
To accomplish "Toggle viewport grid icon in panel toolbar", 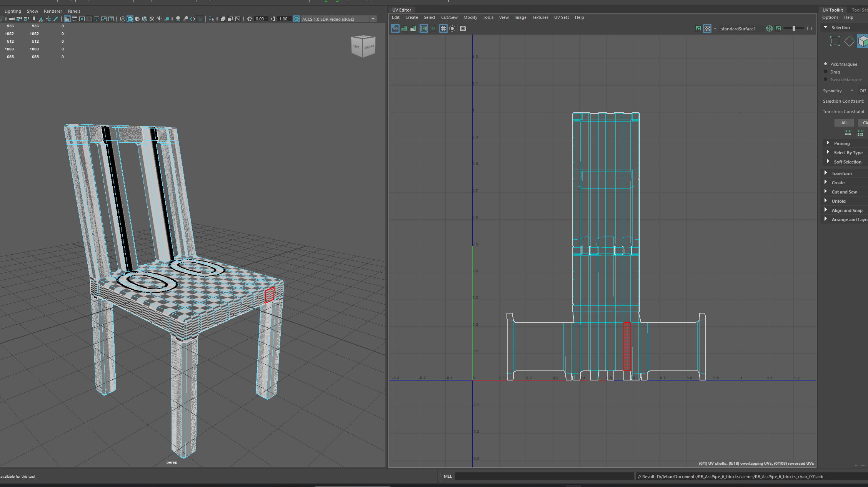I will pos(67,19).
